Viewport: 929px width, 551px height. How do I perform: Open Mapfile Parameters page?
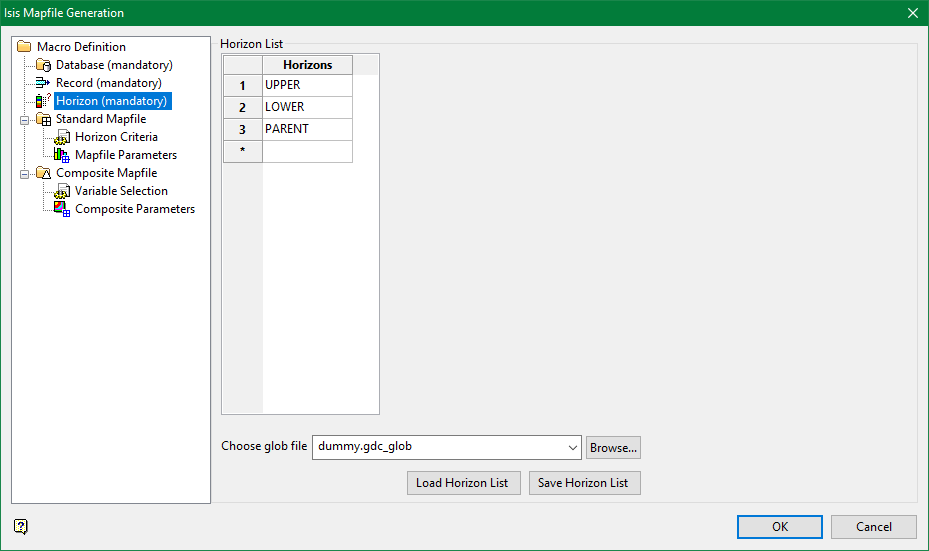coord(126,155)
